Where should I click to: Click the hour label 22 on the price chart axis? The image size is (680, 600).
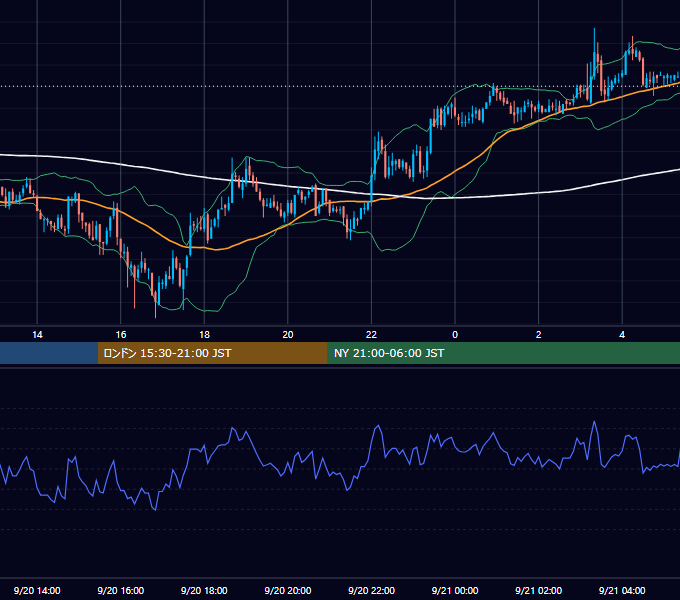click(372, 335)
